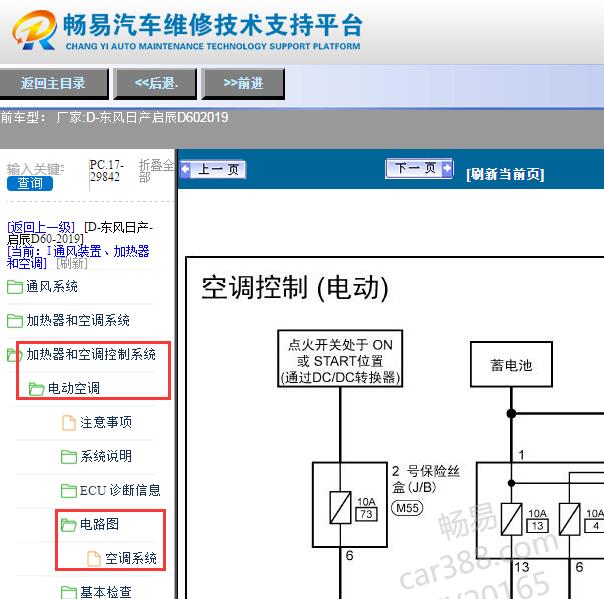The image size is (604, 599).
Task: Click the gray 刷新 link in sidebar
Action: point(72,263)
